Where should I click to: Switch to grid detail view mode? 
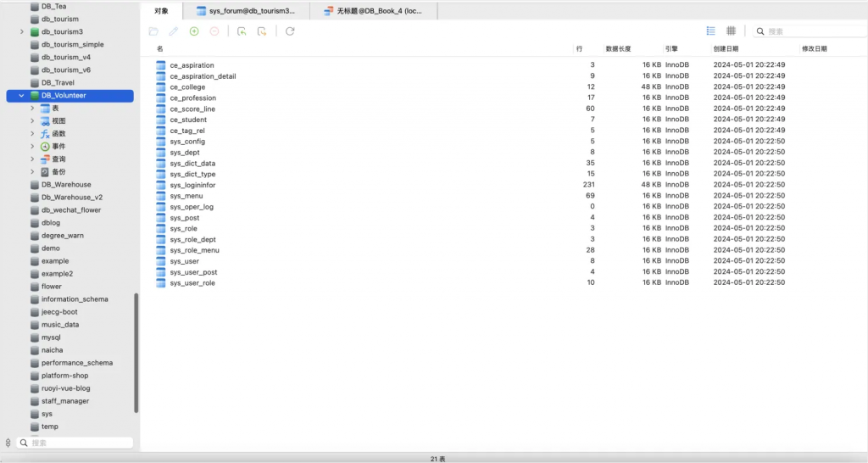[x=731, y=31]
